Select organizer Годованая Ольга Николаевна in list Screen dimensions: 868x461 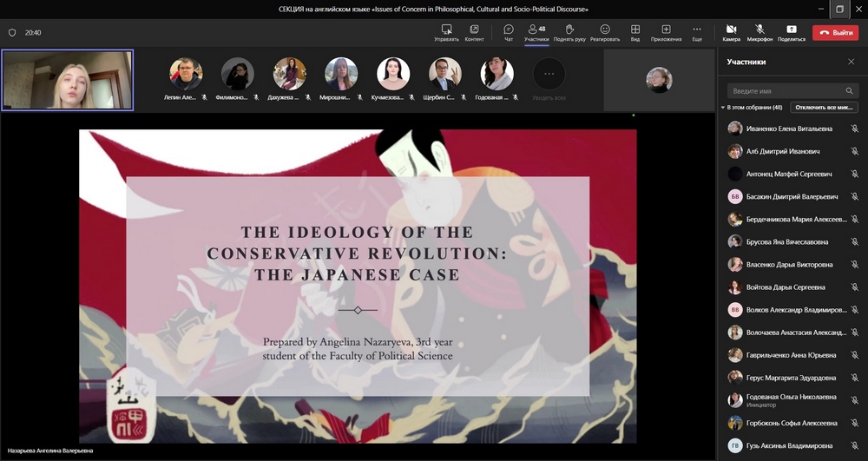pyautogui.click(x=792, y=400)
